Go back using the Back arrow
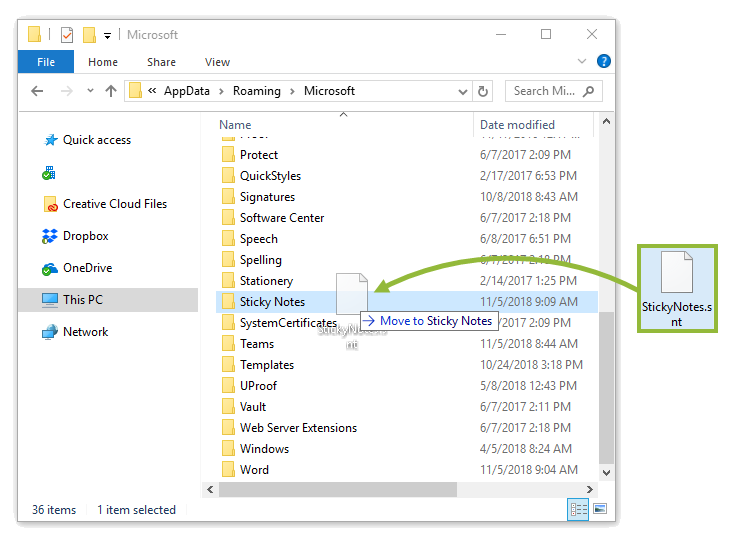Viewport: 734px width, 545px height. pos(37,91)
